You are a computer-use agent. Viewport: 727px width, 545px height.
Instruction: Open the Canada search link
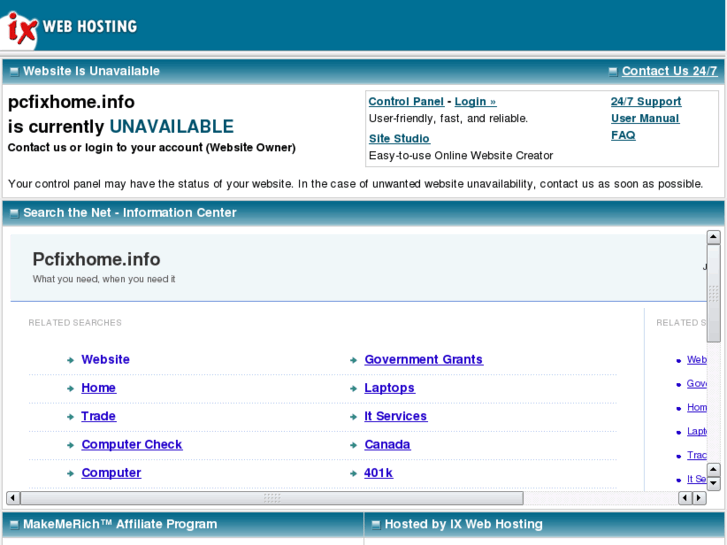387,444
